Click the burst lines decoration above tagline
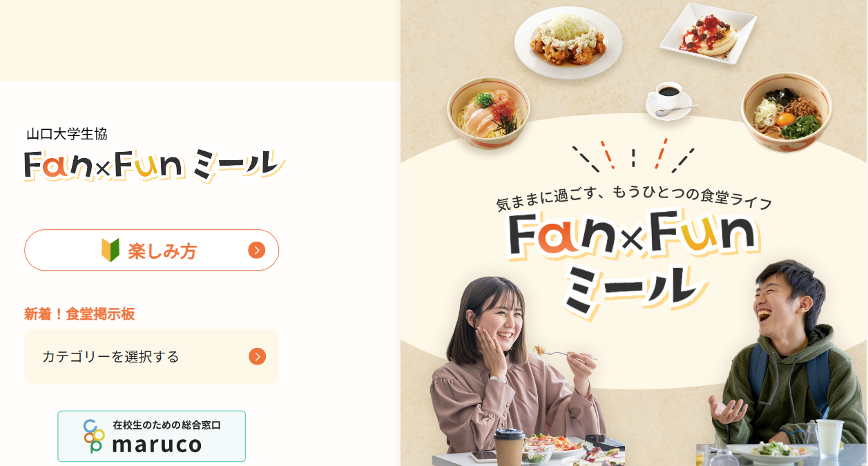The image size is (868, 466). pyautogui.click(x=633, y=155)
